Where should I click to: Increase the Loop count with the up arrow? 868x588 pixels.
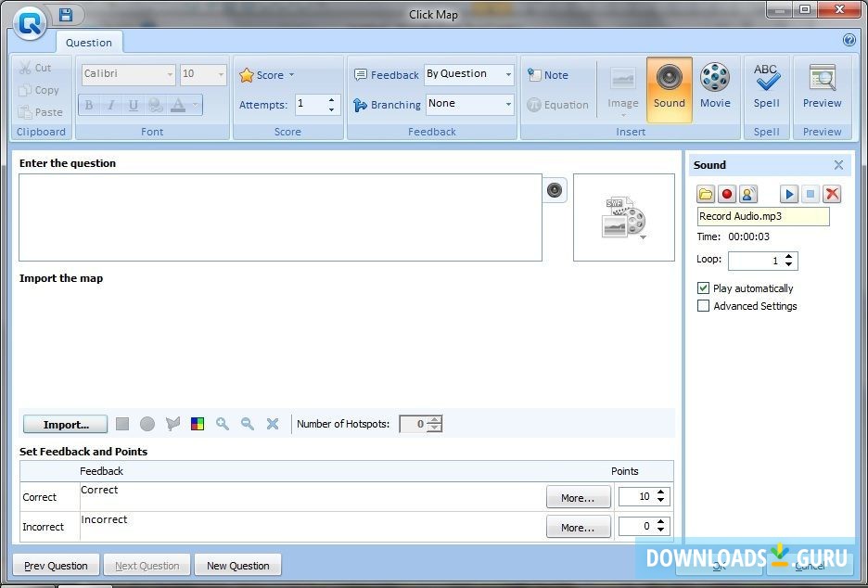click(789, 256)
